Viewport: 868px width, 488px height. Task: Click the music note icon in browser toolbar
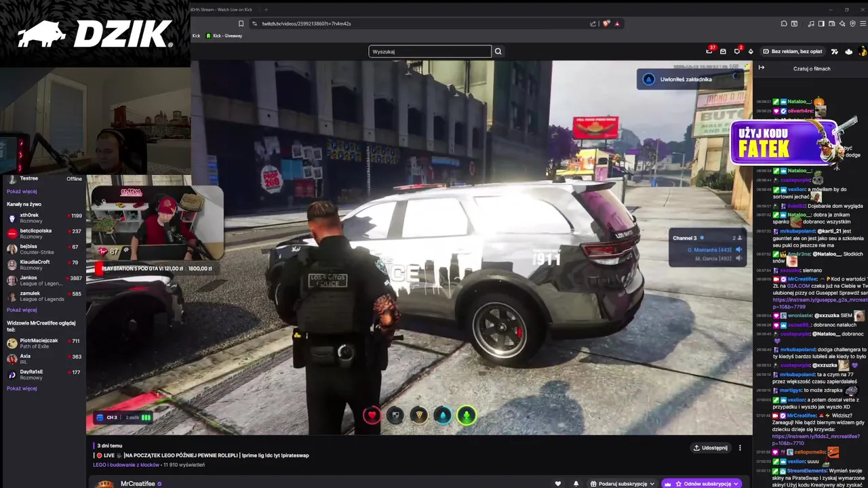pos(811,24)
